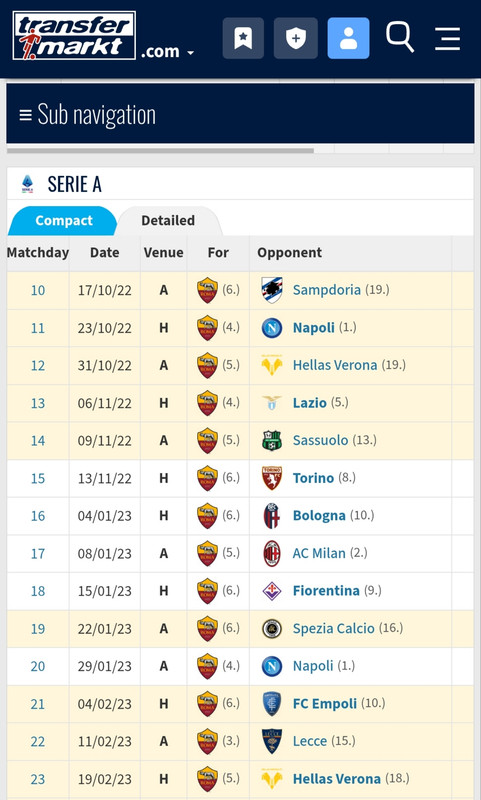The image size is (481, 800).
Task: Click the shield plus icon
Action: (296, 38)
